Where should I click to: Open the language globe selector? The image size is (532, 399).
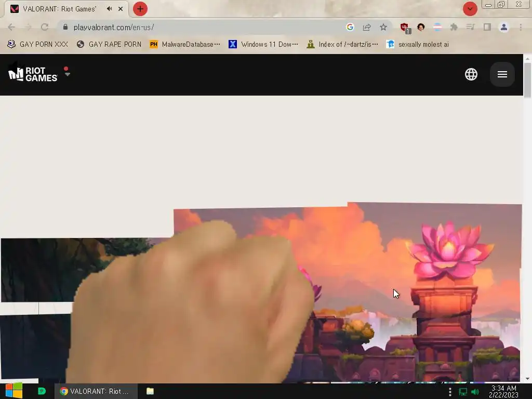(471, 74)
